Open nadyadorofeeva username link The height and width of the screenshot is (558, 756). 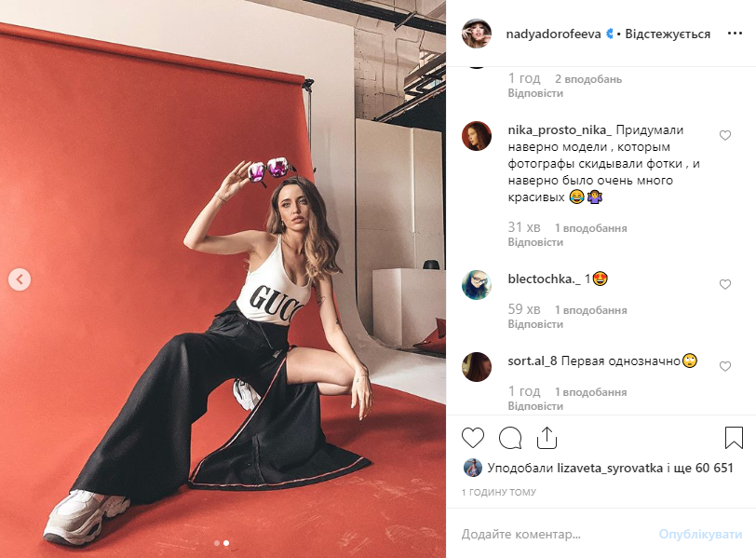coord(553,34)
